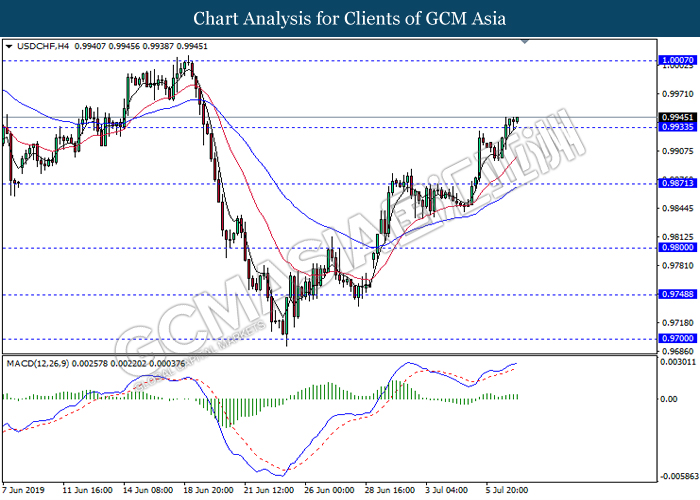Click the 0.99710 price axis value
Screen dimensions: 700x500
click(x=678, y=94)
